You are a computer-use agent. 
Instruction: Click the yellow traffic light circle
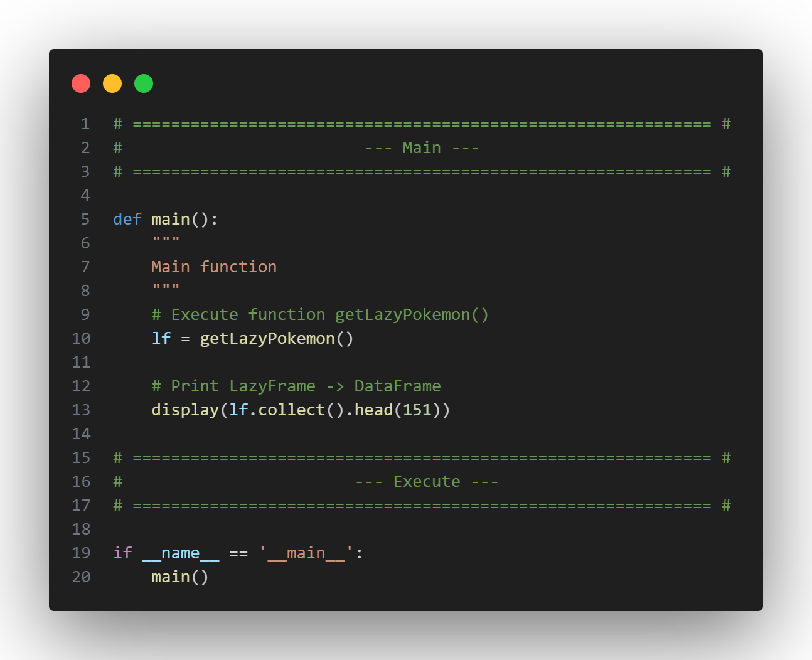pyautogui.click(x=112, y=83)
